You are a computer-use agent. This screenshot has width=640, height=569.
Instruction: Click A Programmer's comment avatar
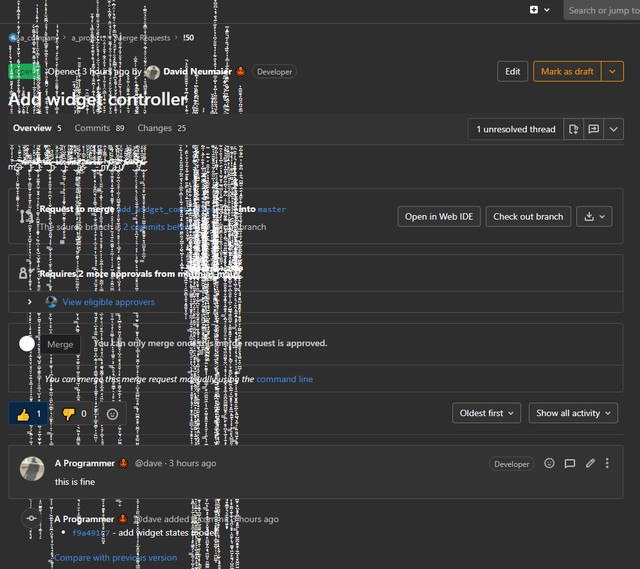[32, 469]
